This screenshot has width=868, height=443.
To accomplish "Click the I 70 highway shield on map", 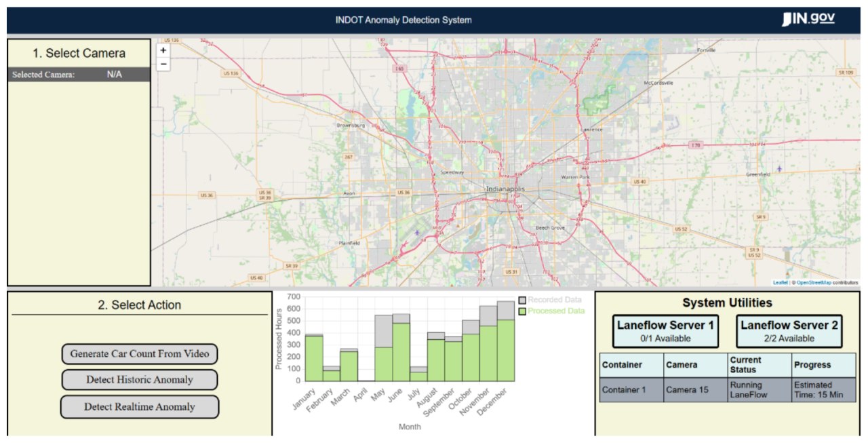I will [694, 145].
